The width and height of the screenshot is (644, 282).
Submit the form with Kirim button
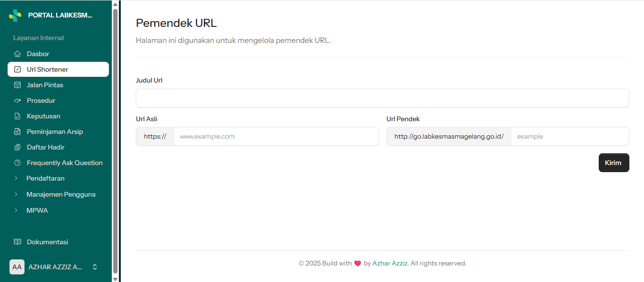coord(614,163)
